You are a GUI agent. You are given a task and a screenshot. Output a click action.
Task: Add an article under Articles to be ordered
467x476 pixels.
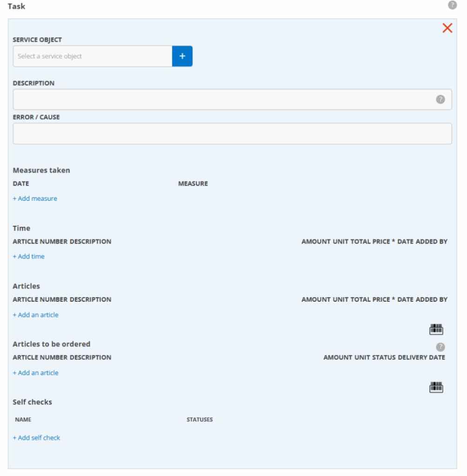36,373
